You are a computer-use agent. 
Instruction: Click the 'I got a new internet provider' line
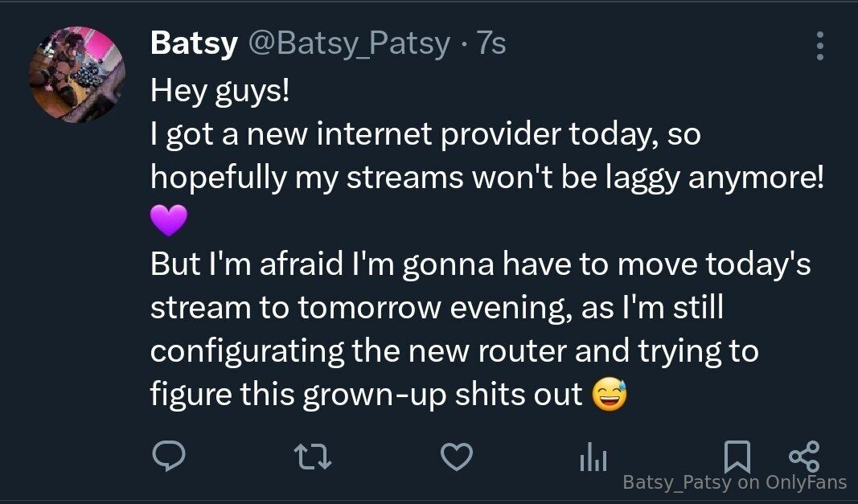click(425, 134)
